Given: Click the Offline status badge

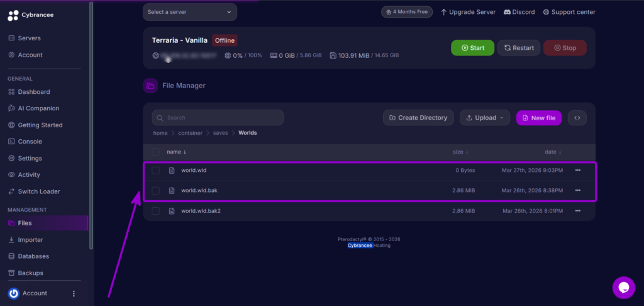Looking at the screenshot, I should [x=225, y=40].
